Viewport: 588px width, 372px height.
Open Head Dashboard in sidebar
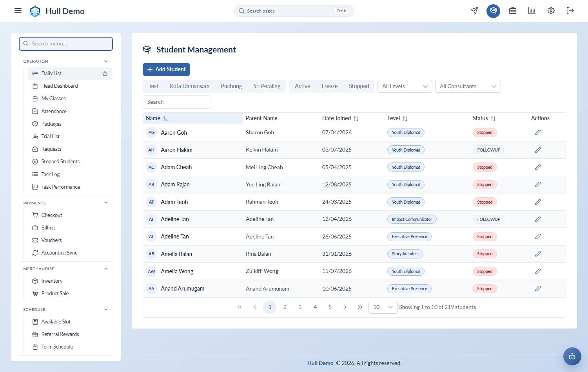(70, 86)
